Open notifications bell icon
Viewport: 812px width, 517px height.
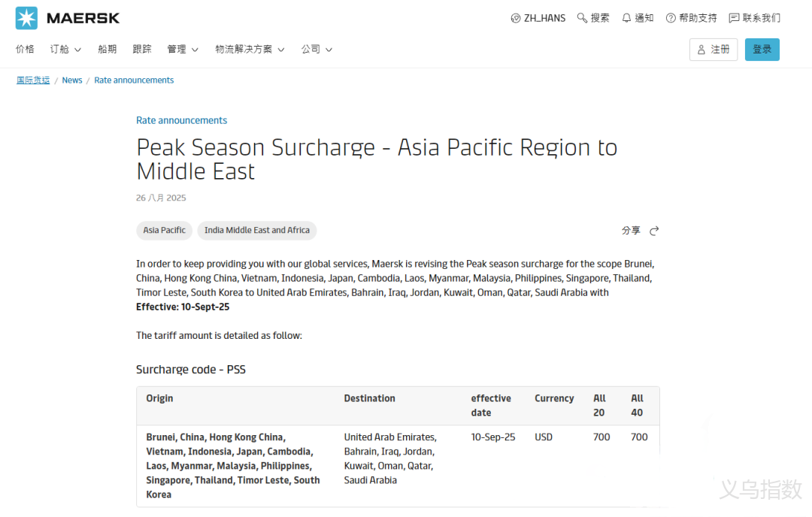pyautogui.click(x=626, y=18)
